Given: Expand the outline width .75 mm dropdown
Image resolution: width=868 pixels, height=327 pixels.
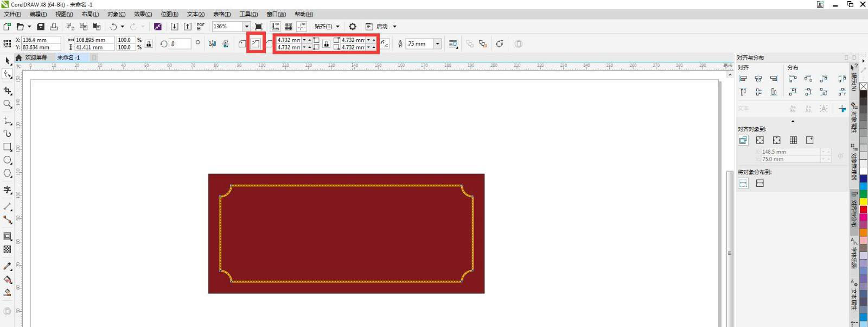Looking at the screenshot, I should pyautogui.click(x=437, y=43).
